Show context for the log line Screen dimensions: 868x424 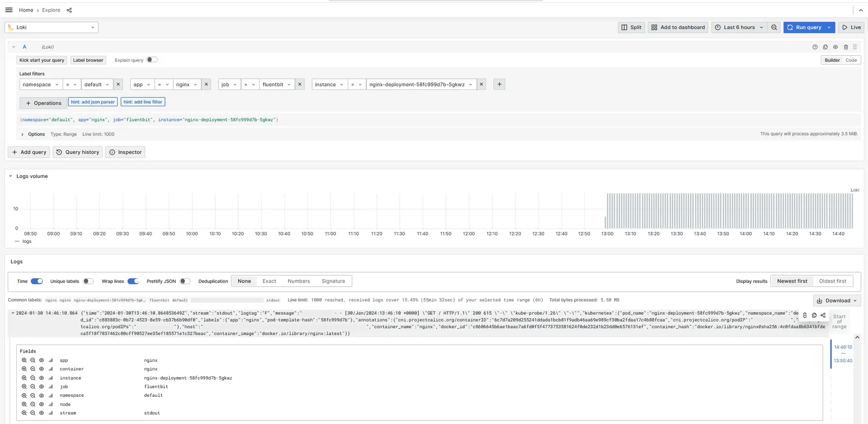click(x=805, y=315)
